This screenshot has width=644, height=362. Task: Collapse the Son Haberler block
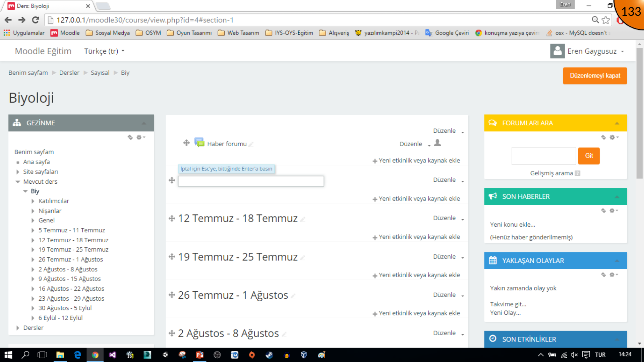617,196
